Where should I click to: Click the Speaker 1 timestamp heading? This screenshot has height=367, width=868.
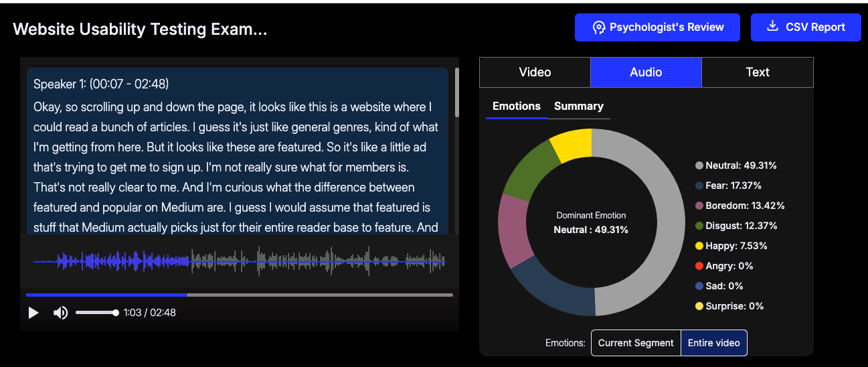[101, 84]
